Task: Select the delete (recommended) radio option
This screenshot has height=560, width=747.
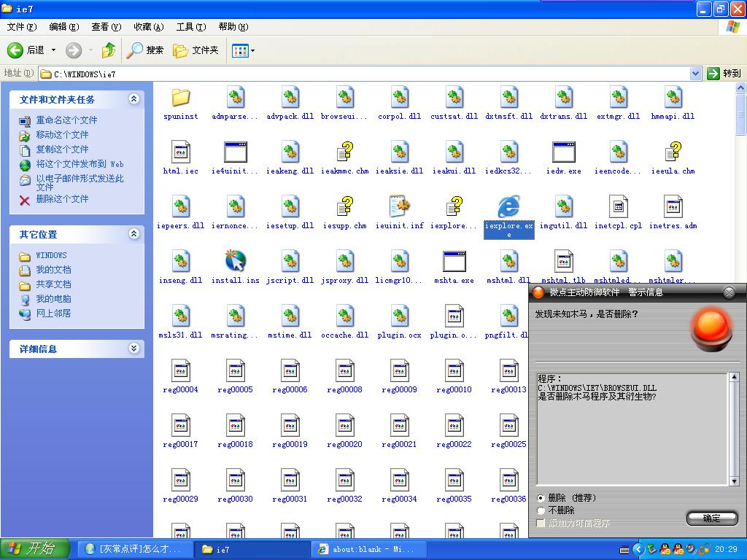Action: click(541, 498)
